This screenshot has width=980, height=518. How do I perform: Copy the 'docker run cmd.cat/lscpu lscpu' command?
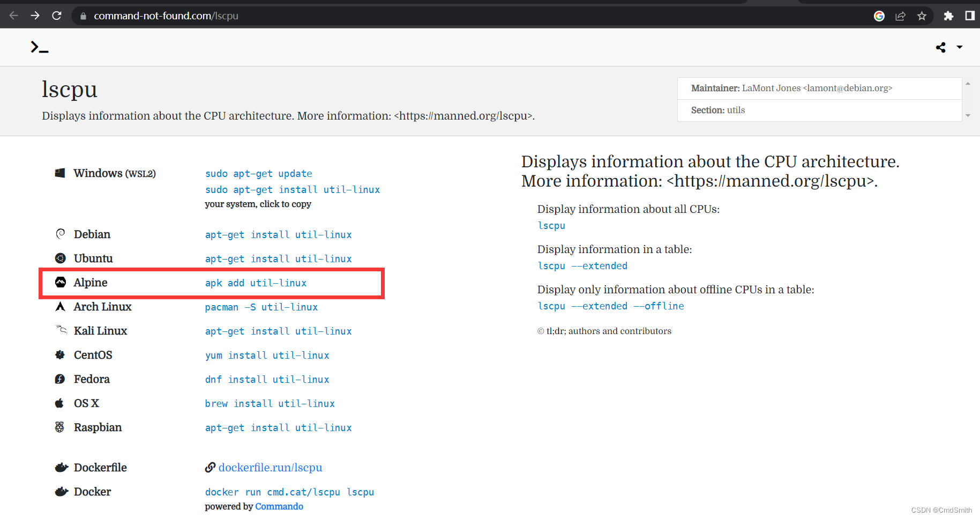[289, 492]
